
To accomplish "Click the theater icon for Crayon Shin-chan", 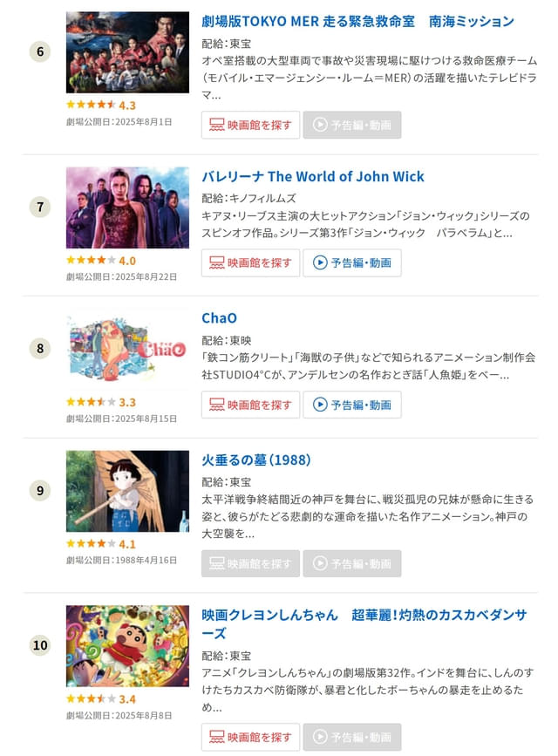I will point(217,737).
